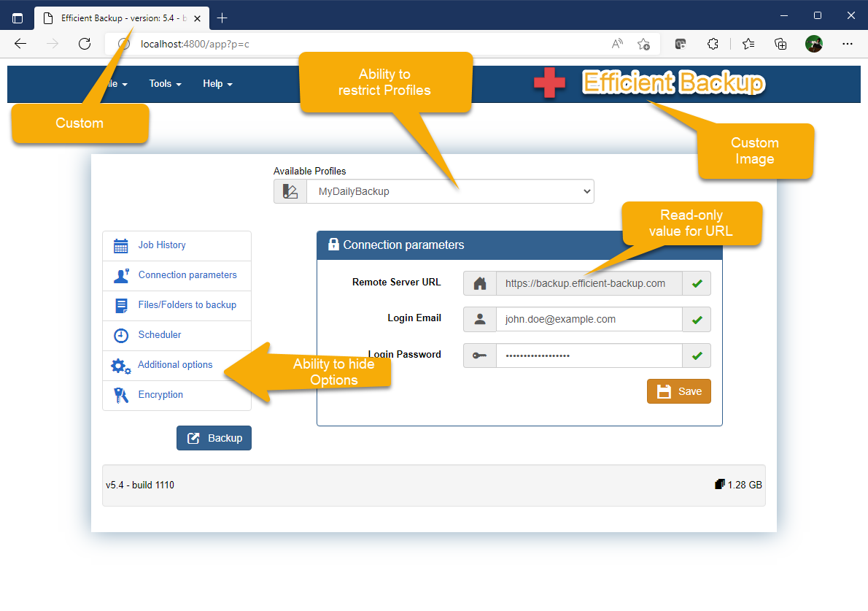Open the favorites list icon

tap(748, 44)
